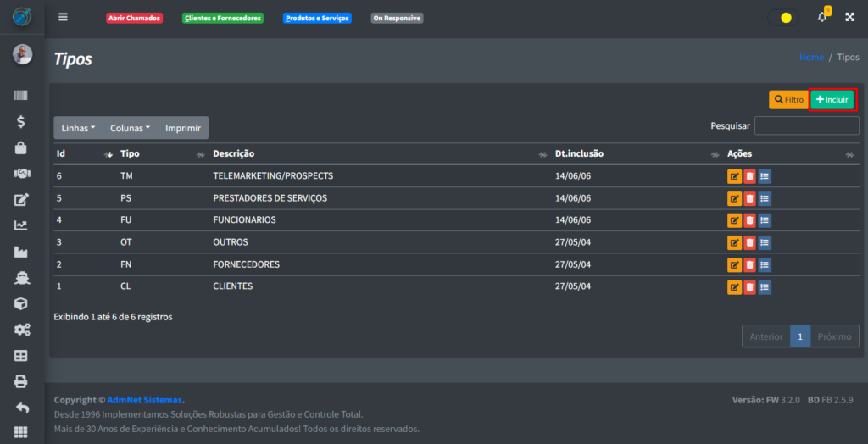Screen dimensions: 868x444
Task: Toggle the dark/light theme switch
Action: 782,18
